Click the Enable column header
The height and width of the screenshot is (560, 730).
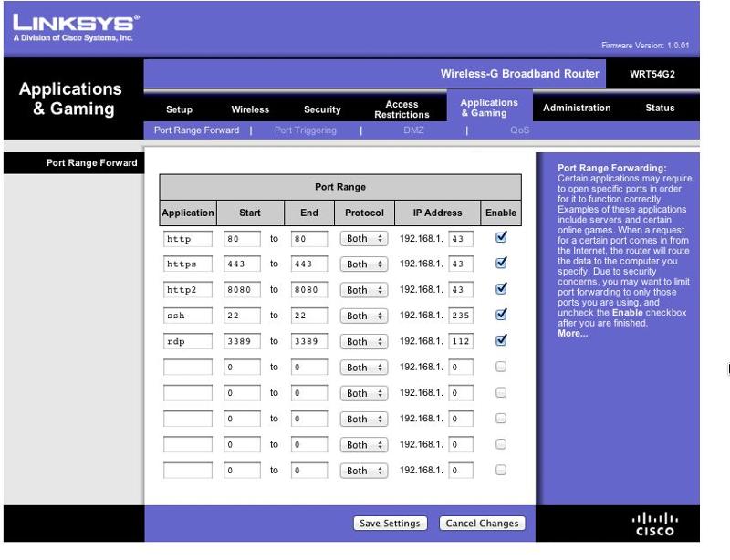pos(500,213)
